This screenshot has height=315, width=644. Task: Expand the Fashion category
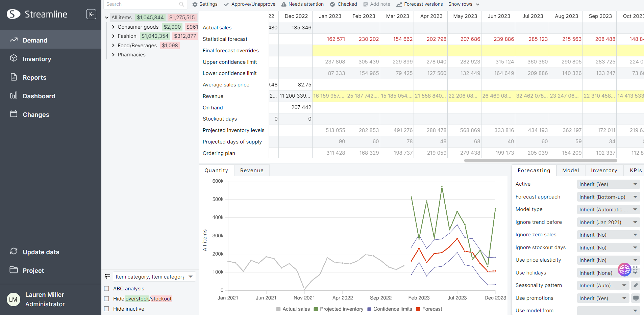[113, 36]
